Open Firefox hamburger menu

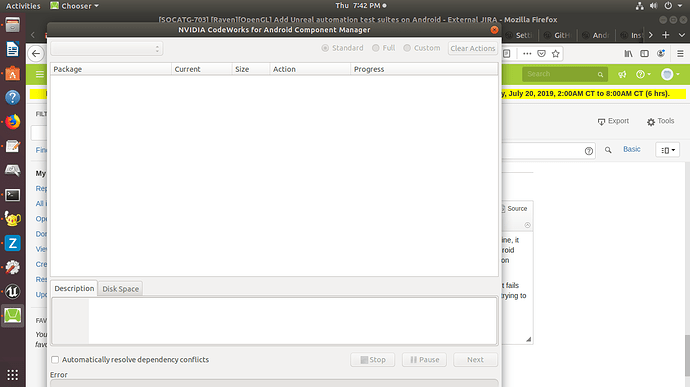point(680,54)
